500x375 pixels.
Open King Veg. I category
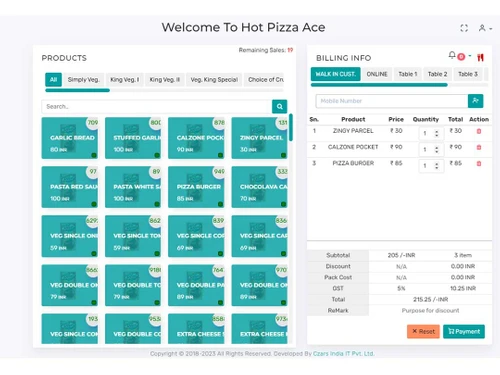pyautogui.click(x=124, y=79)
